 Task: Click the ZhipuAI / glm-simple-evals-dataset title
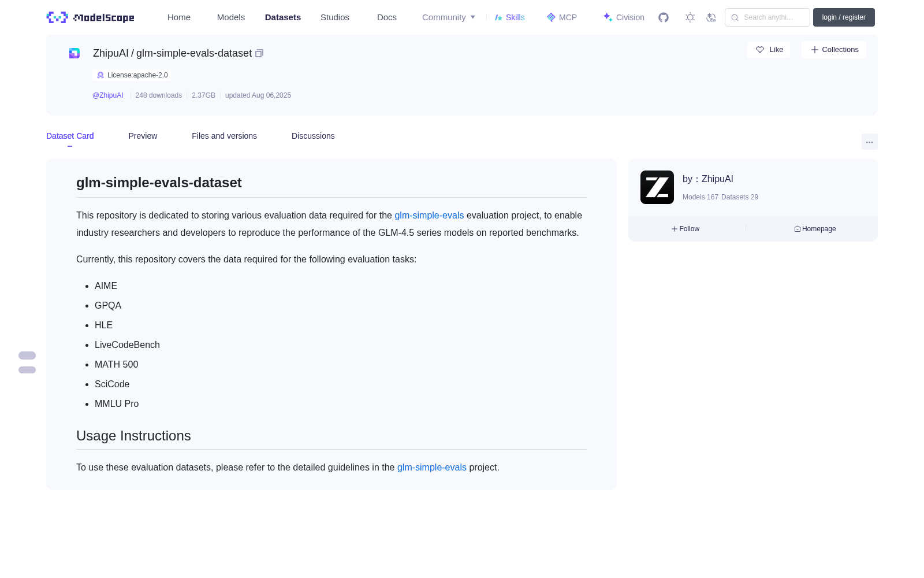click(x=172, y=53)
